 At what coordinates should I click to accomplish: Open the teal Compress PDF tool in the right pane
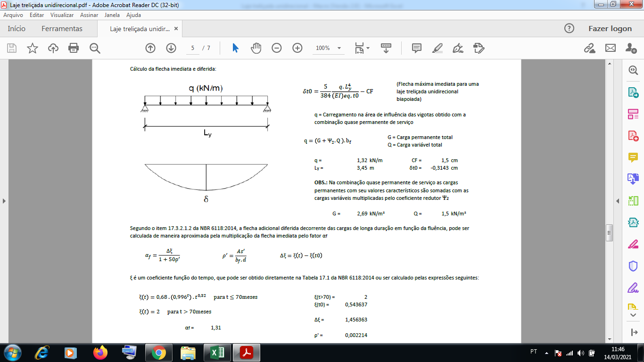click(633, 222)
